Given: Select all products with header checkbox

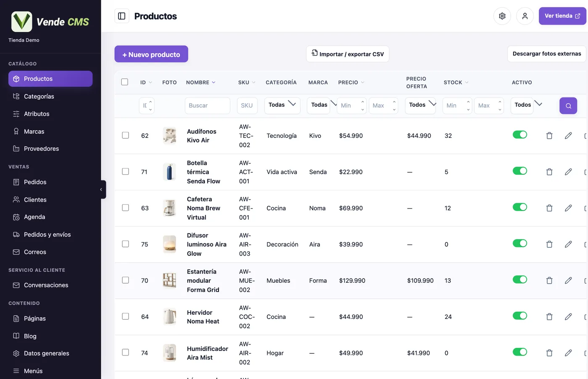Looking at the screenshot, I should (125, 82).
